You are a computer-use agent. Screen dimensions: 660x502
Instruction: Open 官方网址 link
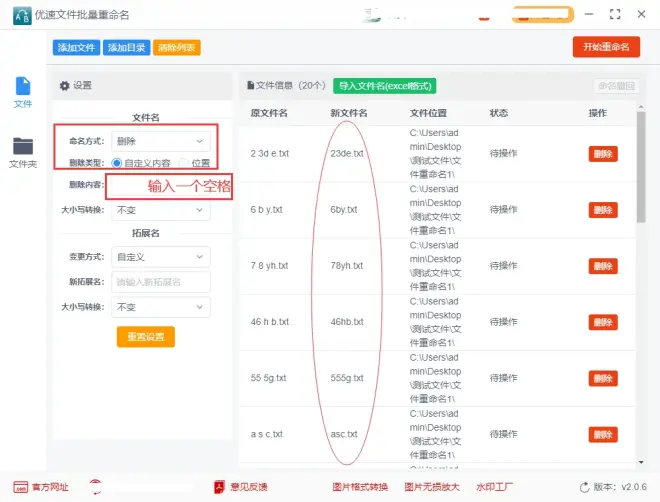(50, 487)
